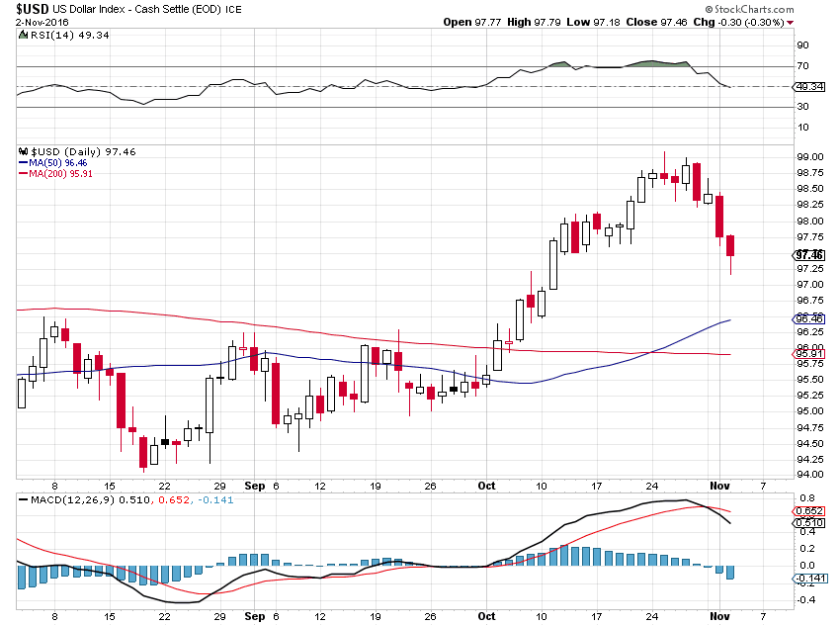Click the 97.46 price tag on right axis
Screen dimensions: 840x626
[x=809, y=255]
